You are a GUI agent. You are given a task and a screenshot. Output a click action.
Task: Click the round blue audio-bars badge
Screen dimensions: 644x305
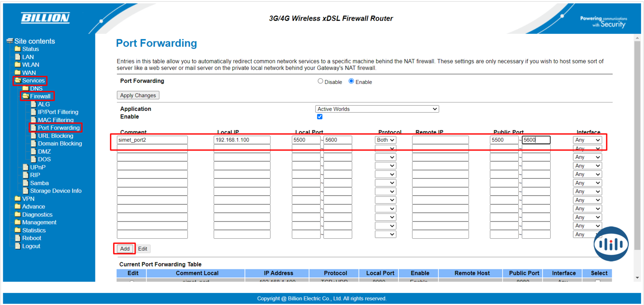(x=611, y=244)
